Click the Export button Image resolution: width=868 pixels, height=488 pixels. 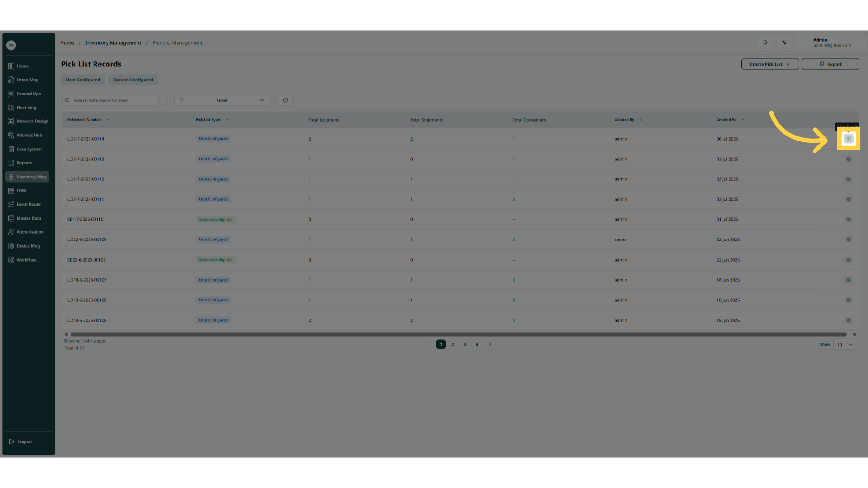(830, 64)
